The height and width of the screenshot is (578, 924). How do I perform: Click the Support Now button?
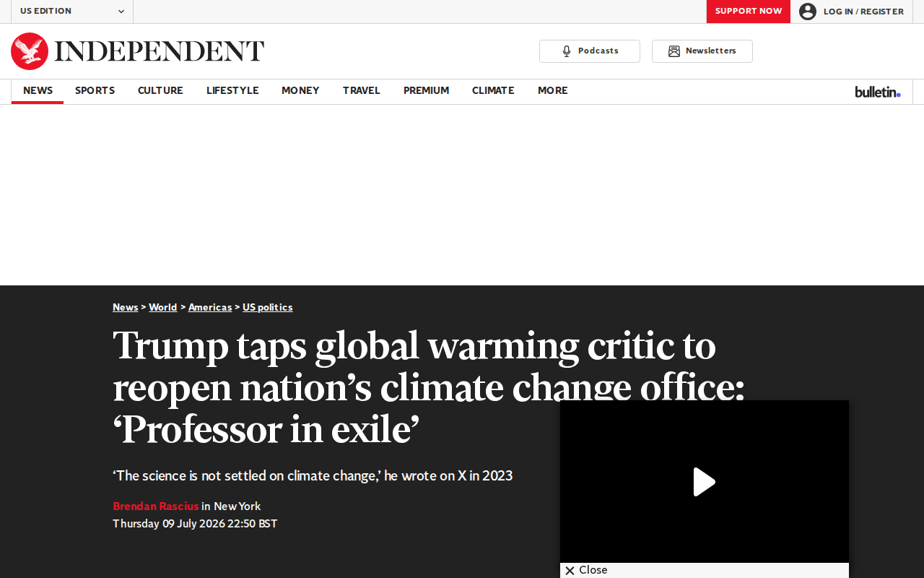(749, 12)
